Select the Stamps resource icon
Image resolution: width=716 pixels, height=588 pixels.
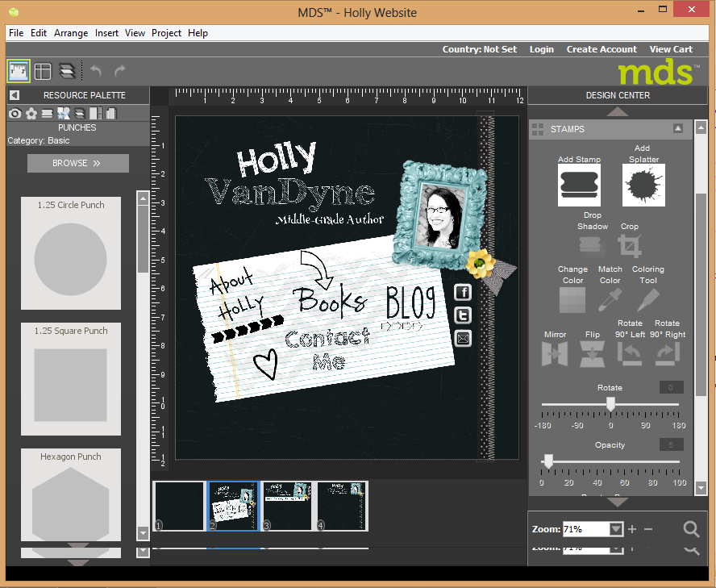pos(47,113)
